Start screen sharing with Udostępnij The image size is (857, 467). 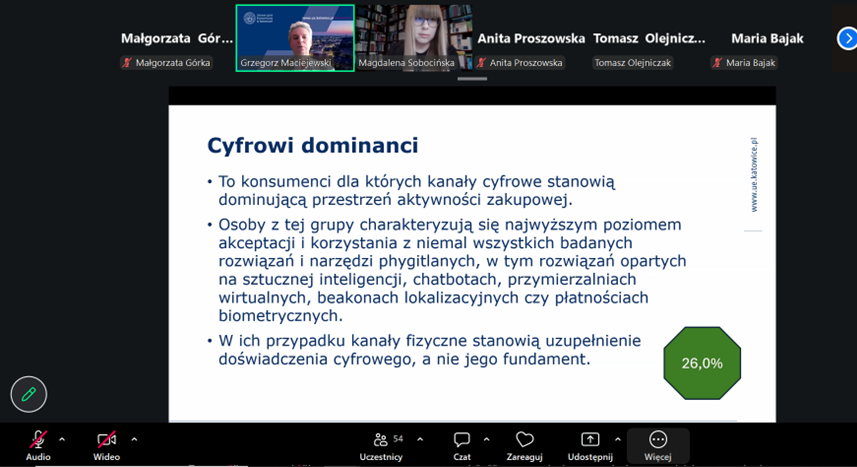[590, 442]
